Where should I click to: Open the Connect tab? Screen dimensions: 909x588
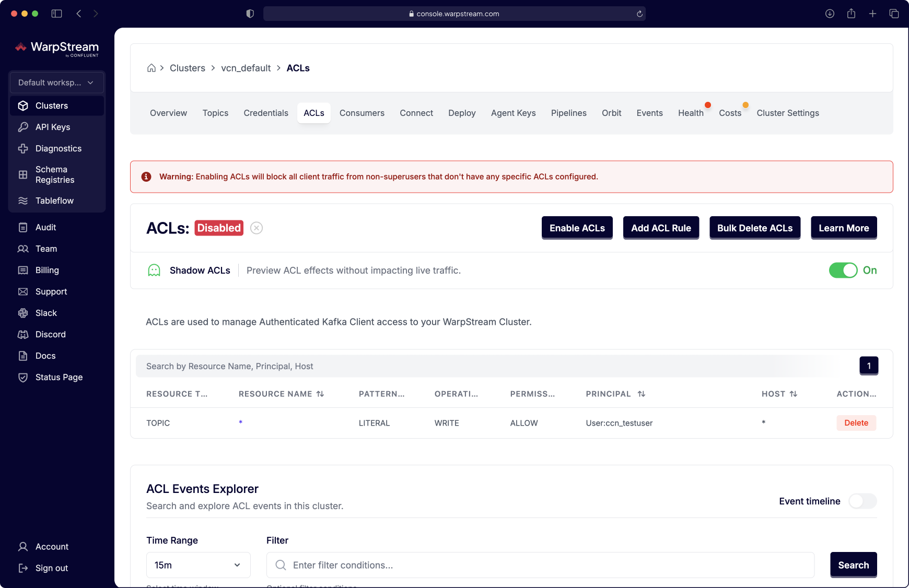coord(416,113)
